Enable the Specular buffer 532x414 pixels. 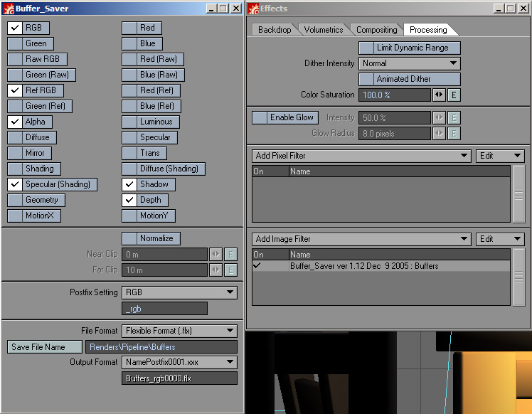[x=129, y=137]
